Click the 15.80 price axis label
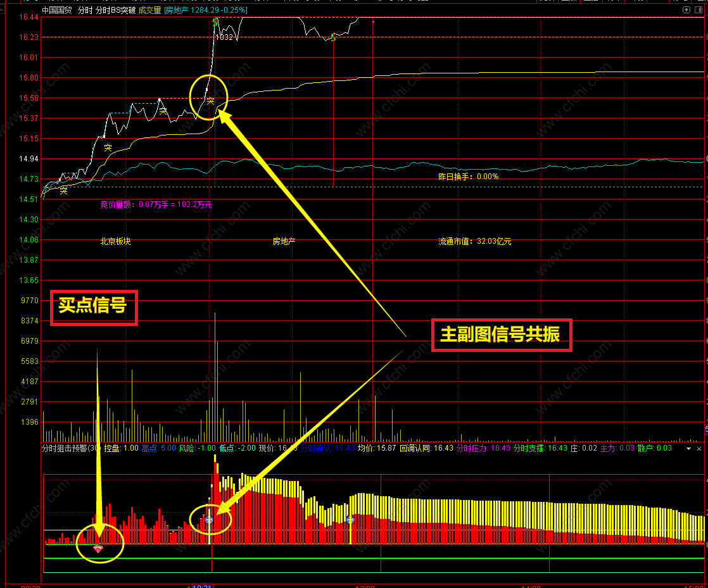Image resolution: width=708 pixels, height=588 pixels. coord(28,78)
